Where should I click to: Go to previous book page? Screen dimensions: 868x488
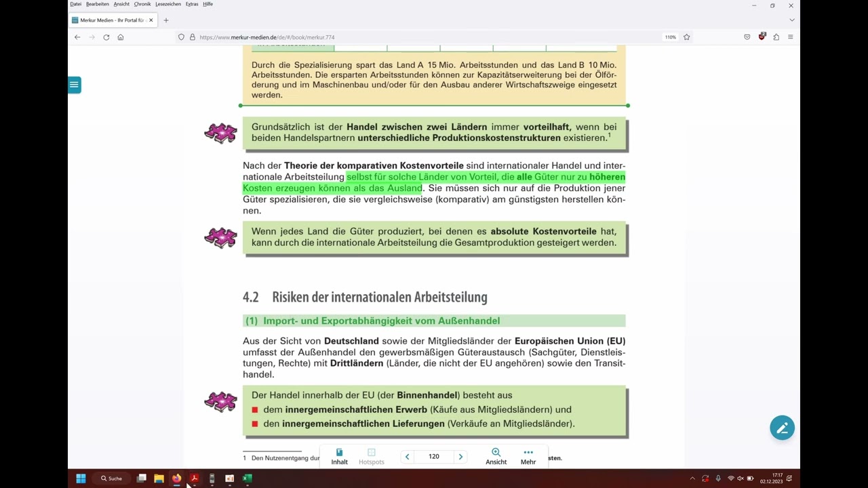click(x=407, y=457)
